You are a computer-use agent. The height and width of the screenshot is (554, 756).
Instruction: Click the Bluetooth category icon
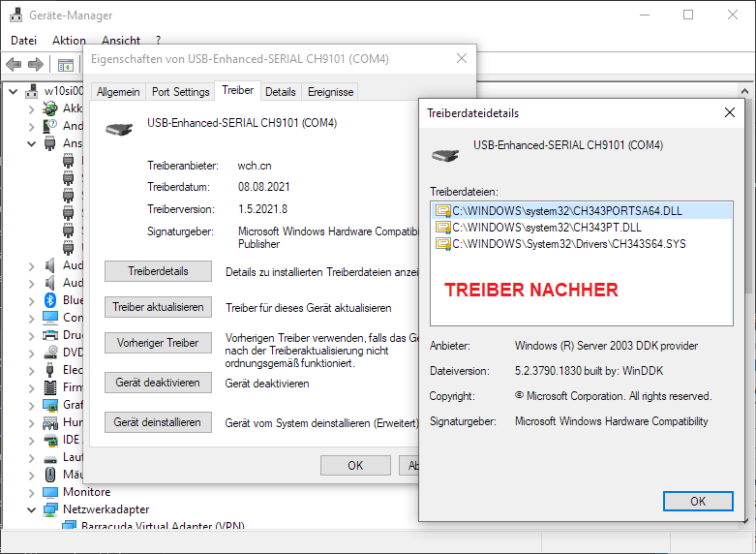click(x=49, y=300)
